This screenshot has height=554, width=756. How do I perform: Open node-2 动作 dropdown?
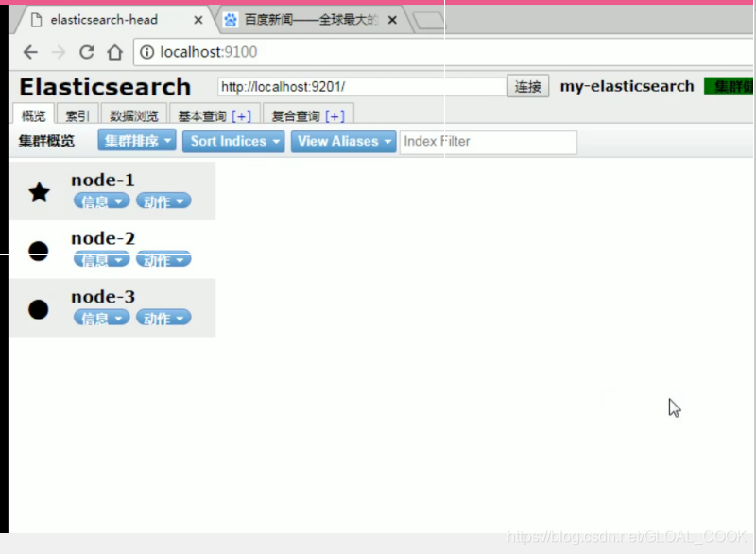[x=163, y=259]
